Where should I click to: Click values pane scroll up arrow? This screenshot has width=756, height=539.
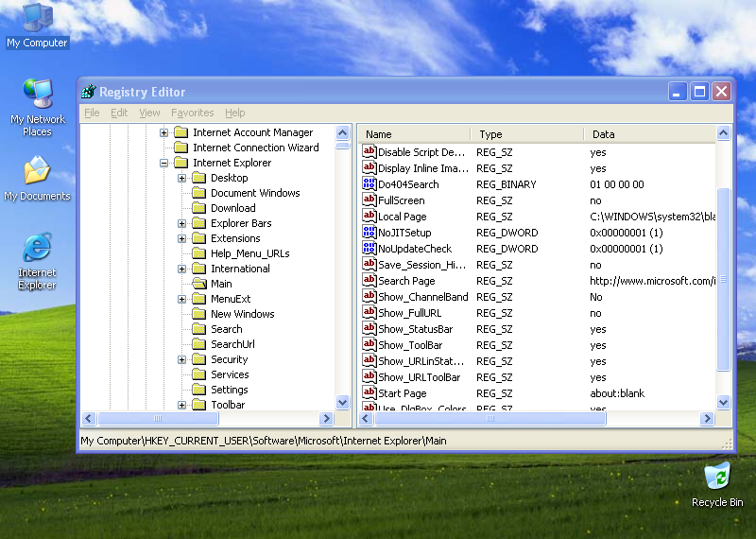click(x=723, y=132)
